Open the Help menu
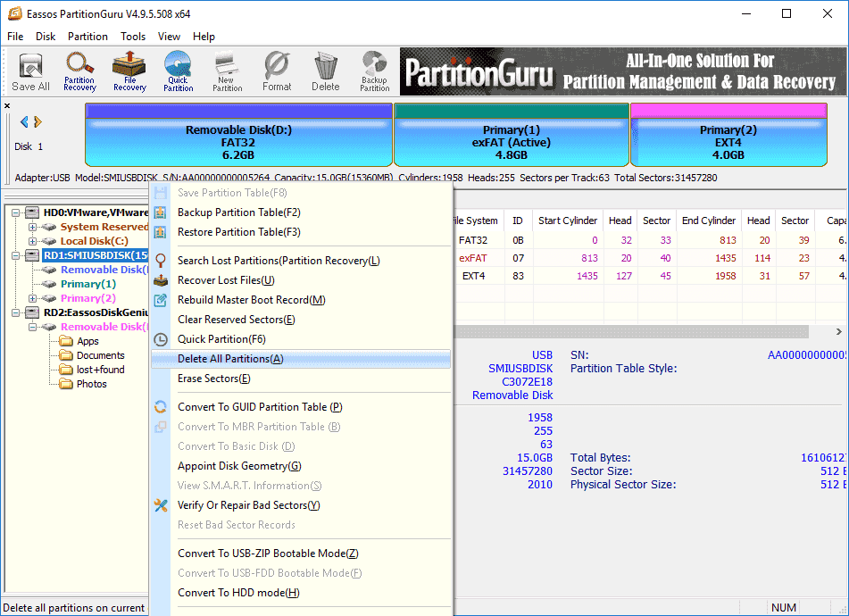This screenshot has width=849, height=616. (204, 37)
